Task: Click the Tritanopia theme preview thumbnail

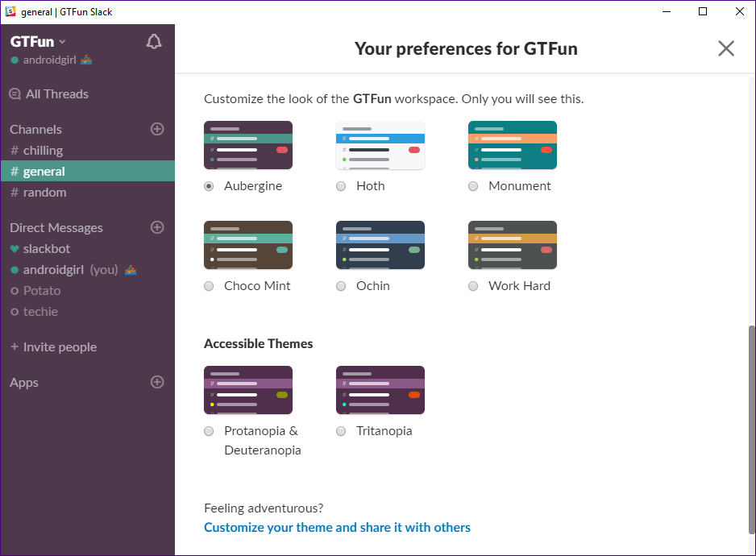Action: pyautogui.click(x=380, y=390)
